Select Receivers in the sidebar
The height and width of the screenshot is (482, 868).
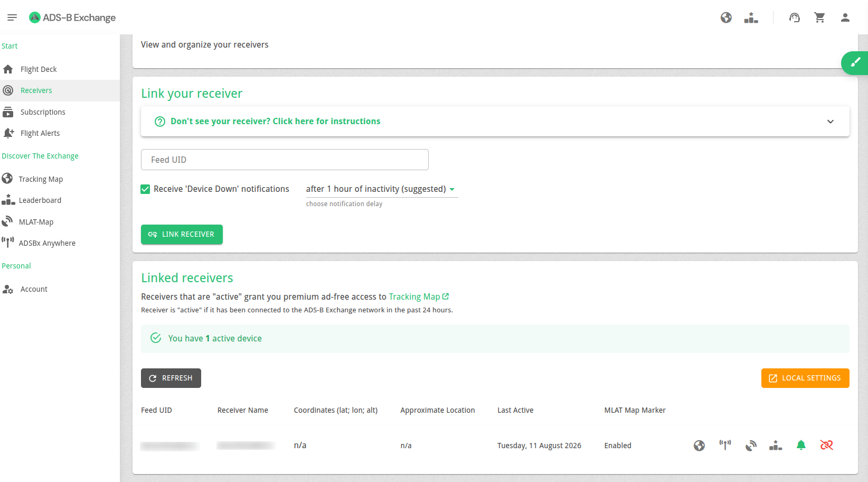60,90
